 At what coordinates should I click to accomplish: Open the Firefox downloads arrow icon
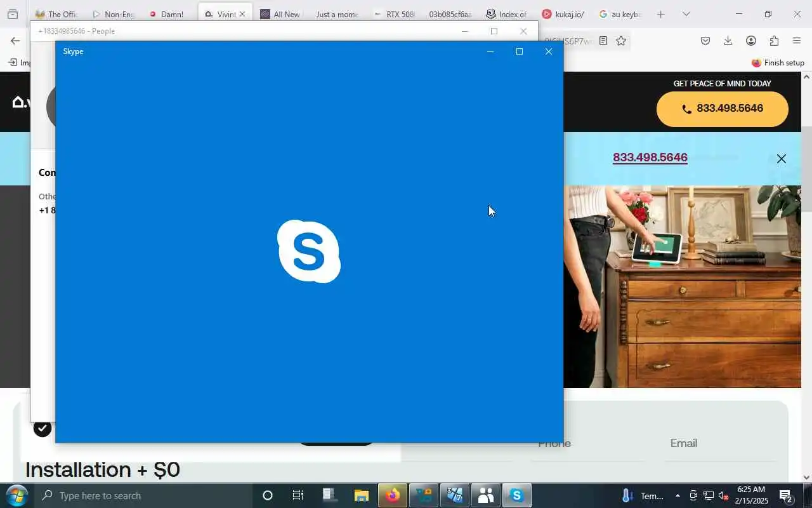point(728,41)
